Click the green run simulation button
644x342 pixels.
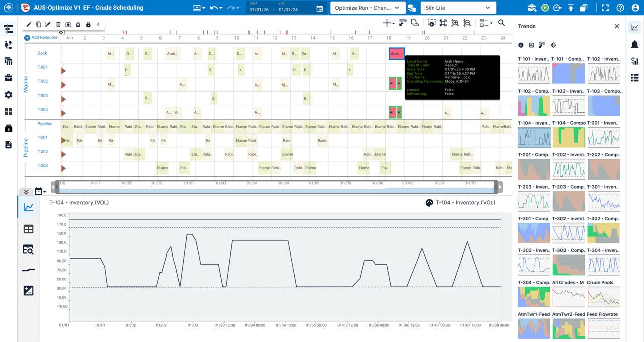click(x=545, y=8)
